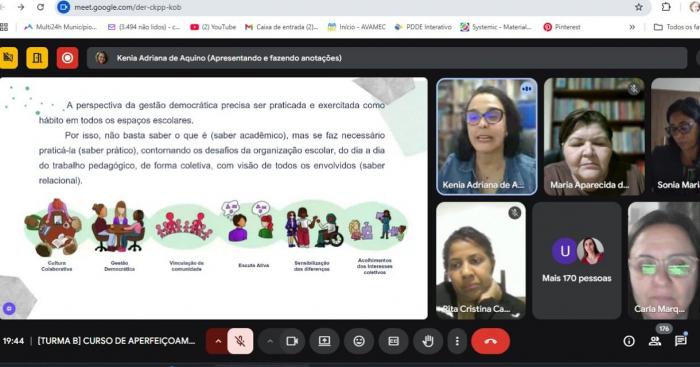This screenshot has height=367, width=700.
Task: Select Kenia Adriana's video tile
Action: coord(487,137)
